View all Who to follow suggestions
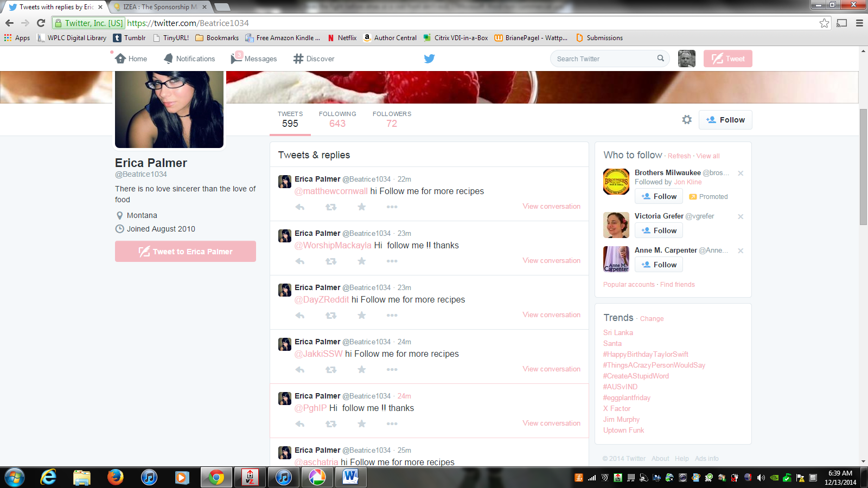The image size is (868, 488). tap(708, 156)
